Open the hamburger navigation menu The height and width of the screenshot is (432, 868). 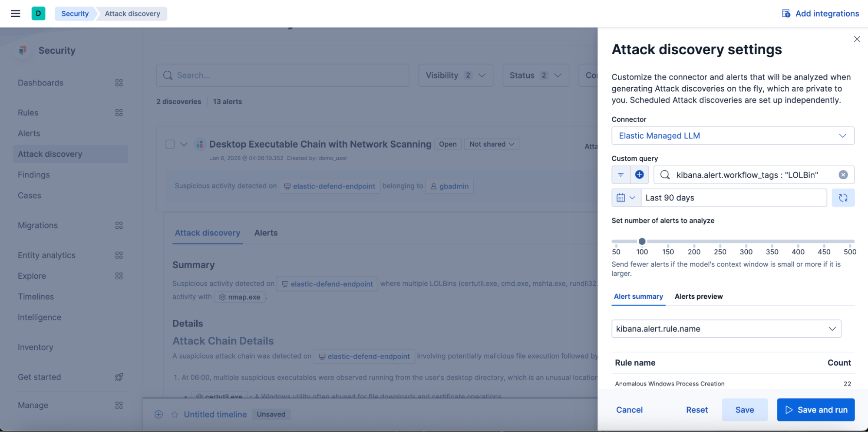[x=16, y=13]
